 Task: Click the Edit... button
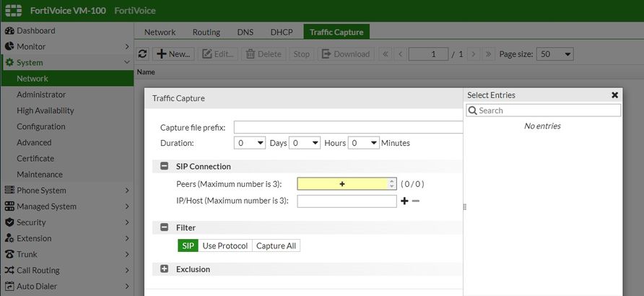[218, 53]
